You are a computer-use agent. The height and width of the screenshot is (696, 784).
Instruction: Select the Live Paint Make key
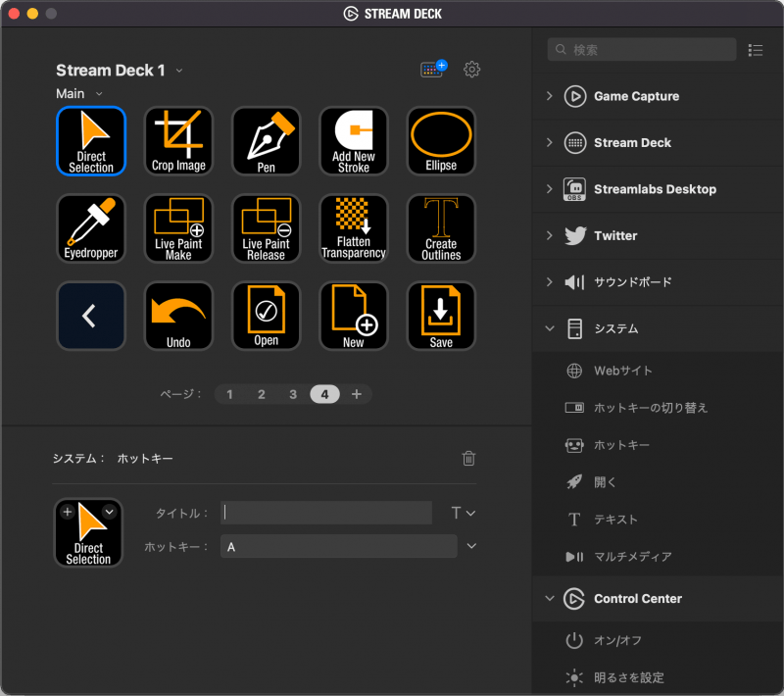[x=178, y=228]
